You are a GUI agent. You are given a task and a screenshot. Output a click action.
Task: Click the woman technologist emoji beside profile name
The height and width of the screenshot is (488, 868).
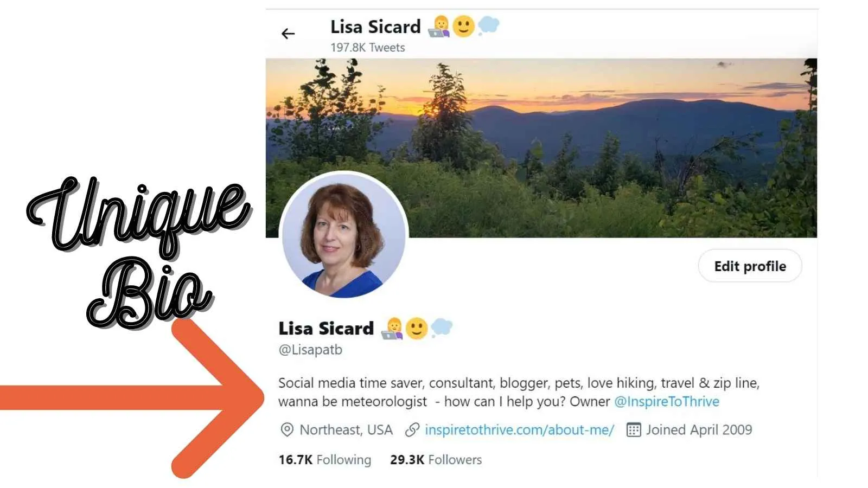(392, 329)
